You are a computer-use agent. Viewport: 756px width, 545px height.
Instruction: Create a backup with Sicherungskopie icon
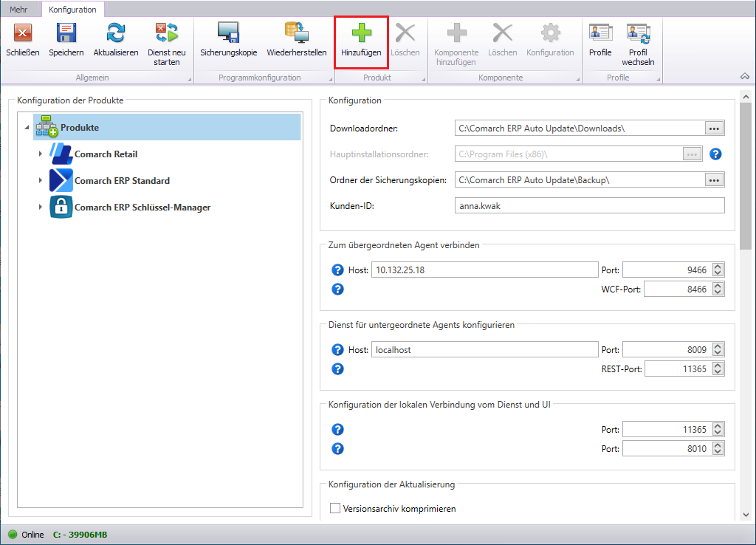point(228,33)
